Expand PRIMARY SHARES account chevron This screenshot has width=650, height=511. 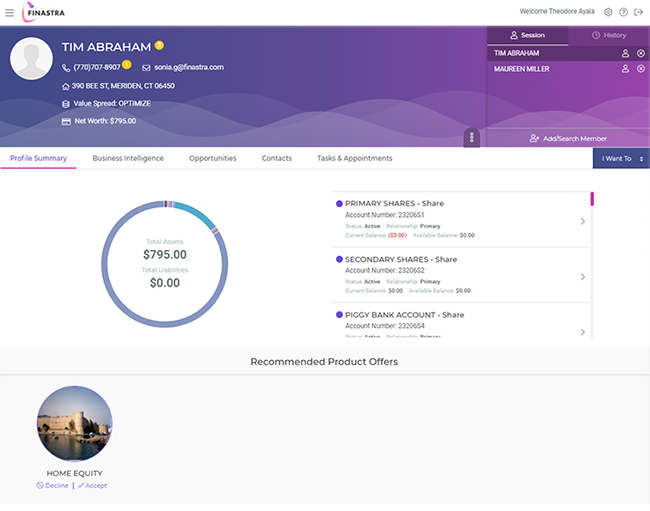point(582,221)
